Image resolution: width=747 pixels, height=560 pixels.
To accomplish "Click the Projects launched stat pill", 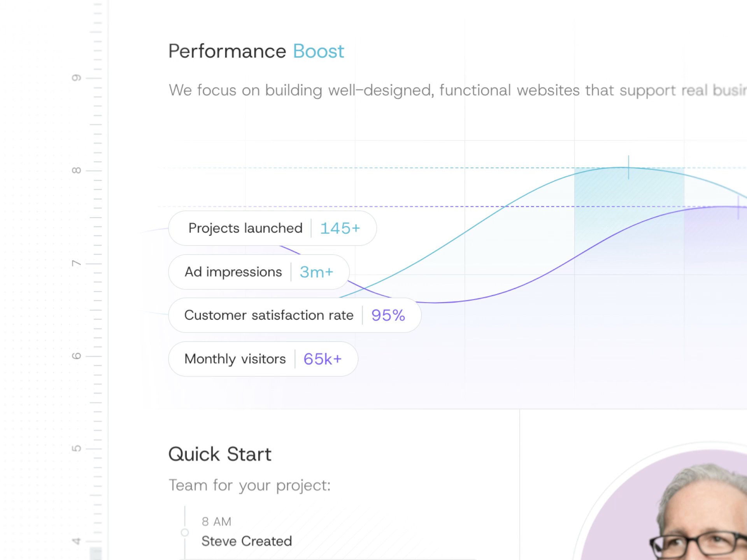I will (272, 228).
